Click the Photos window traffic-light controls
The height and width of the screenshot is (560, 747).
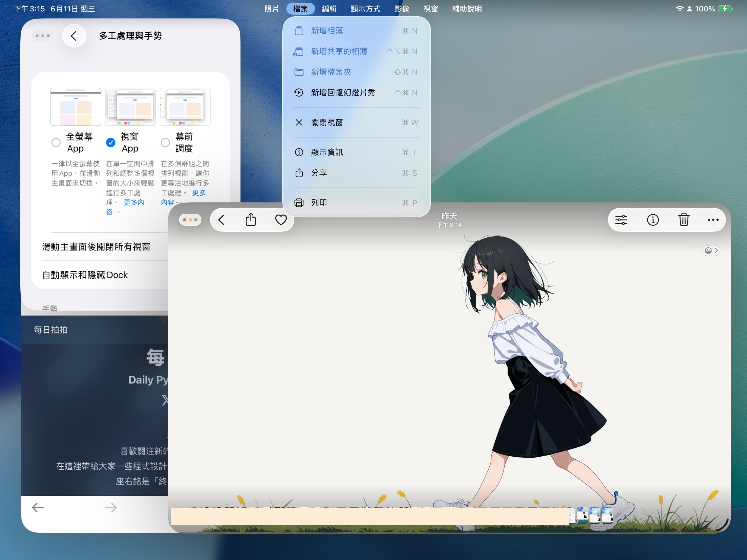click(190, 220)
